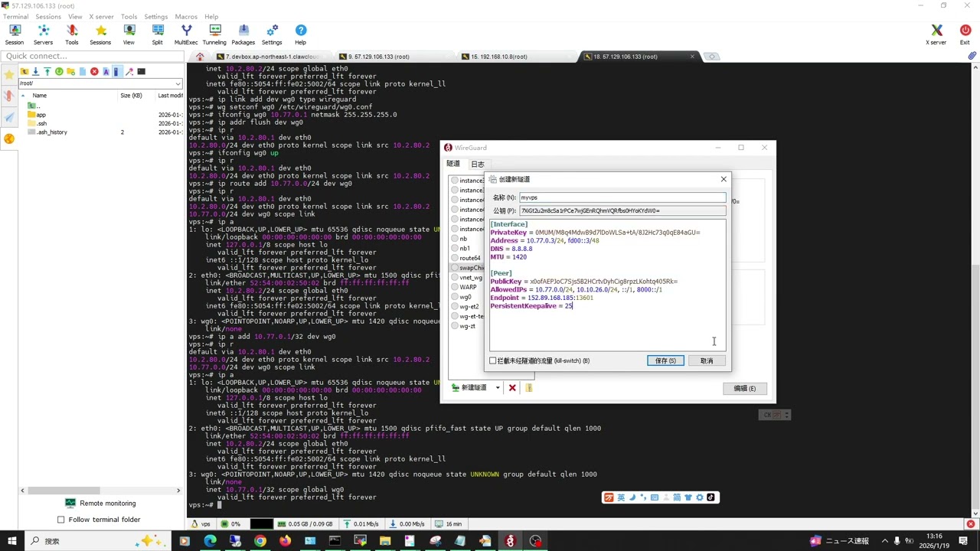Click the Remote monitoring icon
This screenshot has height=551, width=980.
pyautogui.click(x=70, y=503)
